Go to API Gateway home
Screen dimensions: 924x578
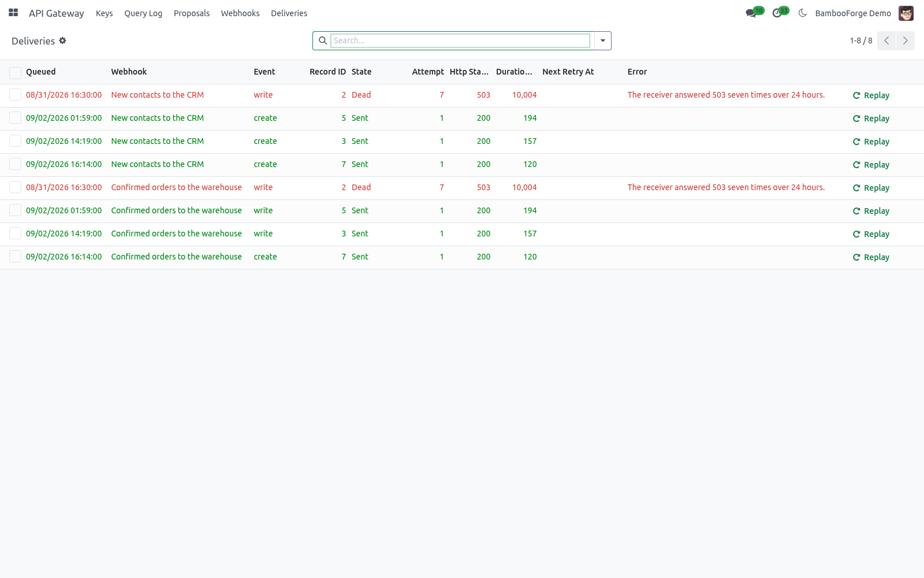(57, 13)
